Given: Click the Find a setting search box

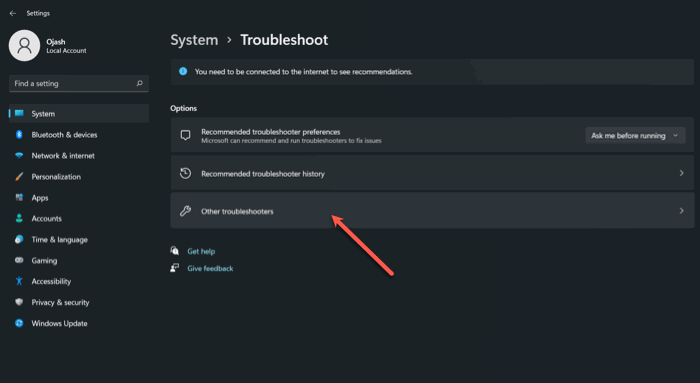Looking at the screenshot, I should 79,83.
